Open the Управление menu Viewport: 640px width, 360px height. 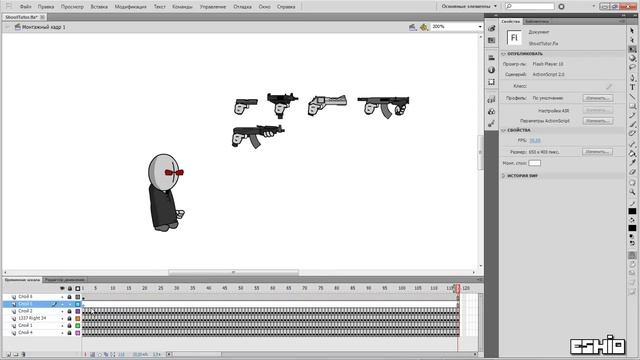(x=213, y=7)
